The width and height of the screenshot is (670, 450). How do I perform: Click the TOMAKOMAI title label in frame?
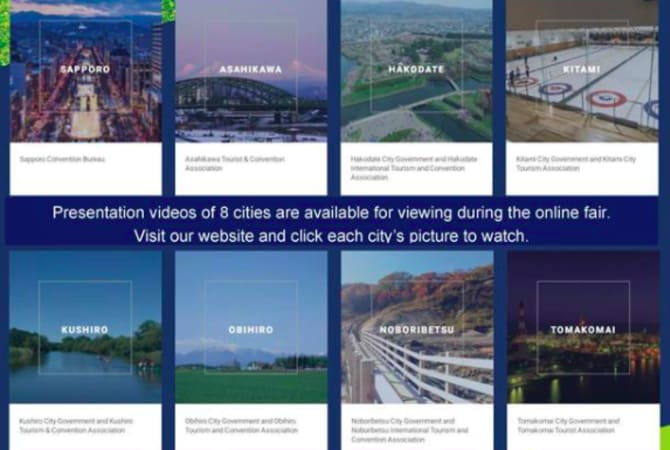click(x=581, y=329)
